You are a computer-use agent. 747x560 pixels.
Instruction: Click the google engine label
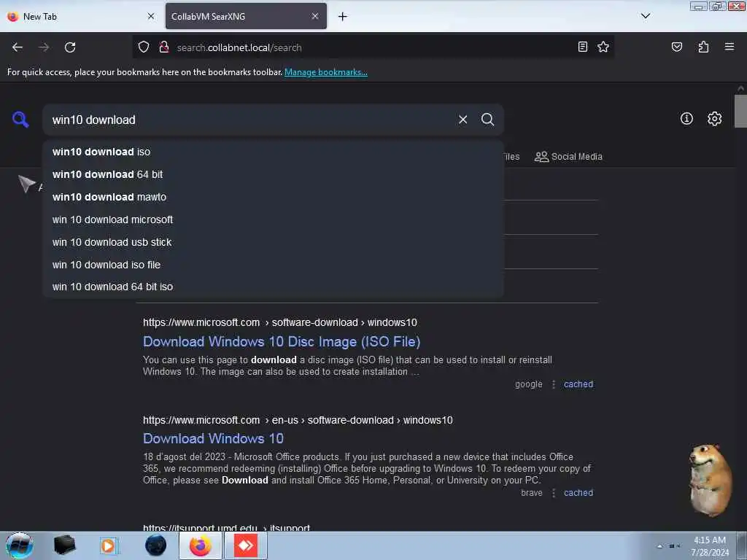click(x=528, y=384)
